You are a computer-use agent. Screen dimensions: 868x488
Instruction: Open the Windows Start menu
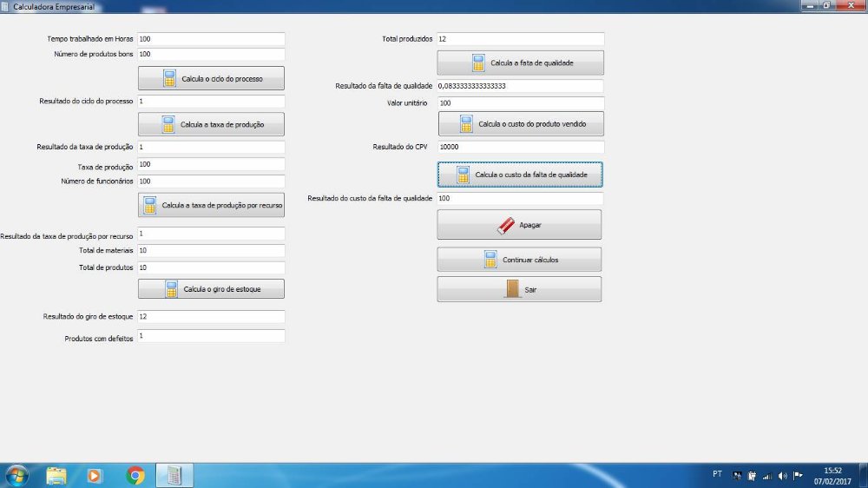pyautogui.click(x=16, y=475)
